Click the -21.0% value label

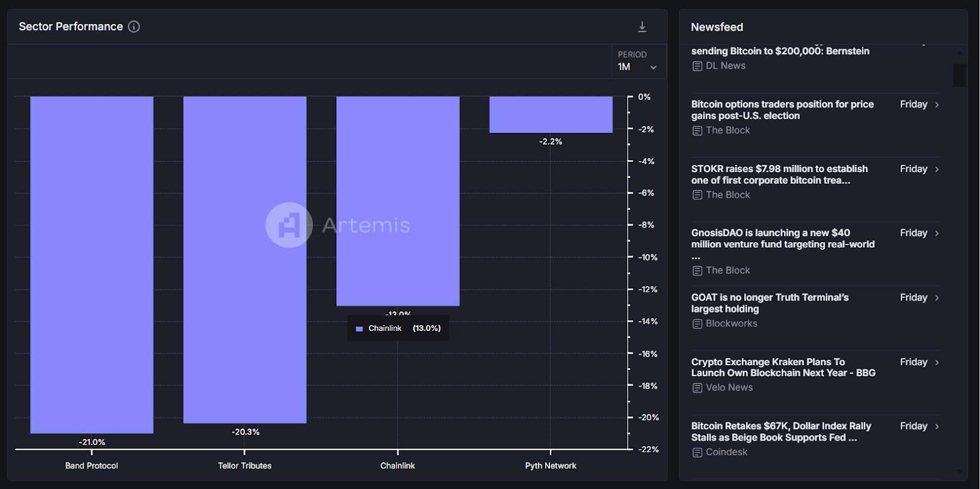coord(92,442)
